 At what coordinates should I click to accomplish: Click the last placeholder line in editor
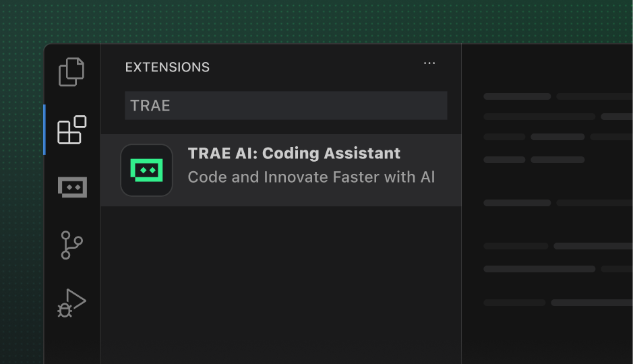tap(514, 303)
